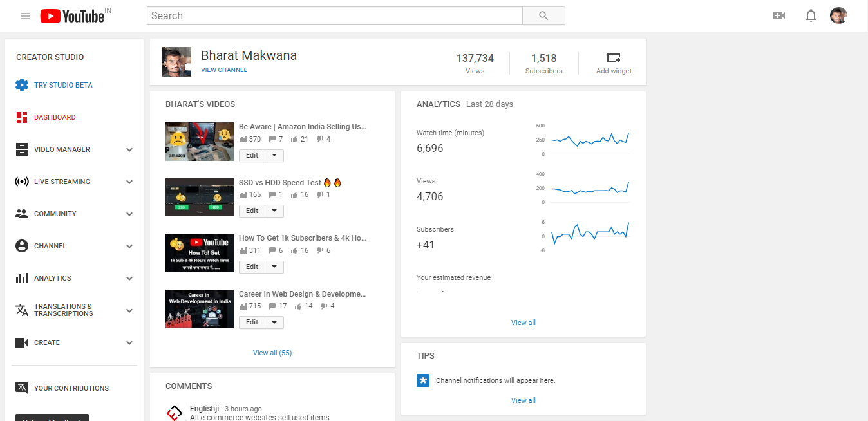Select Dashboard in the sidebar
Viewport: 868px width, 421px height.
pyautogui.click(x=55, y=117)
